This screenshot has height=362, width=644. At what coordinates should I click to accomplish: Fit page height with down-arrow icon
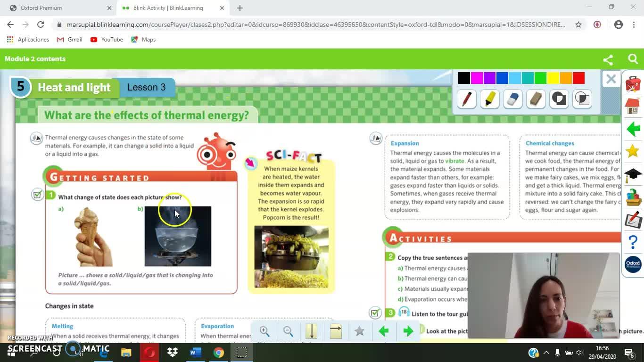[312, 331]
